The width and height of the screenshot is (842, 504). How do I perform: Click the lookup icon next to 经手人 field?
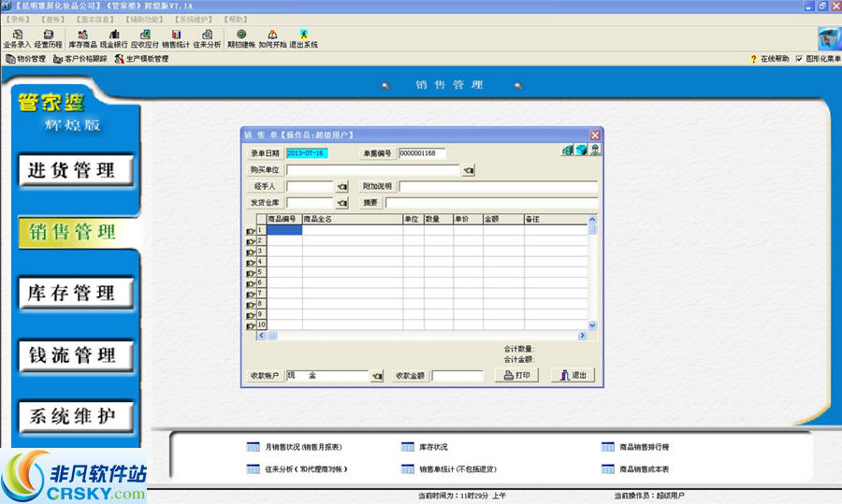342,186
